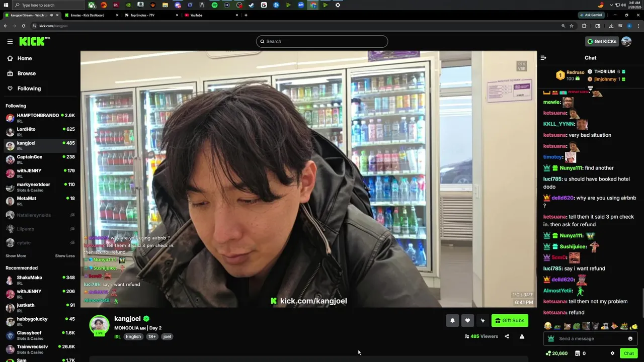This screenshot has height=362, width=644.
Task: Collapse the chat panel with the arrow icon
Action: (x=543, y=58)
